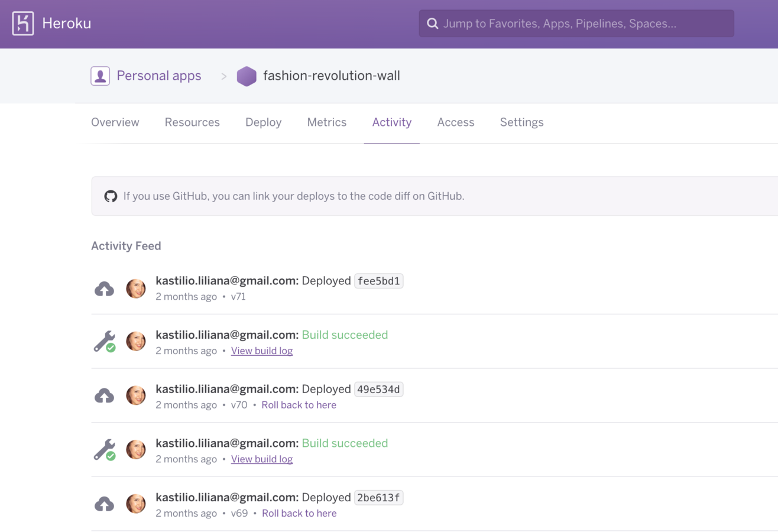The height and width of the screenshot is (532, 778).
Task: Click the wrench build icon above v70
Action: coord(105,342)
